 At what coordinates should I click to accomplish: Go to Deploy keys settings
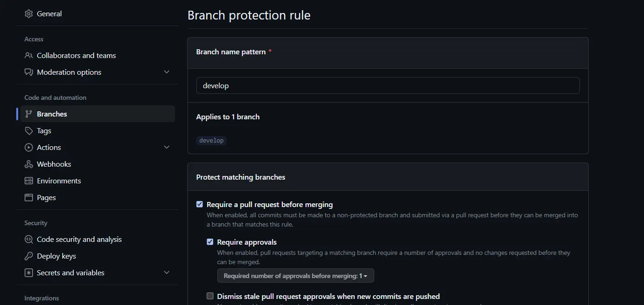click(x=56, y=256)
